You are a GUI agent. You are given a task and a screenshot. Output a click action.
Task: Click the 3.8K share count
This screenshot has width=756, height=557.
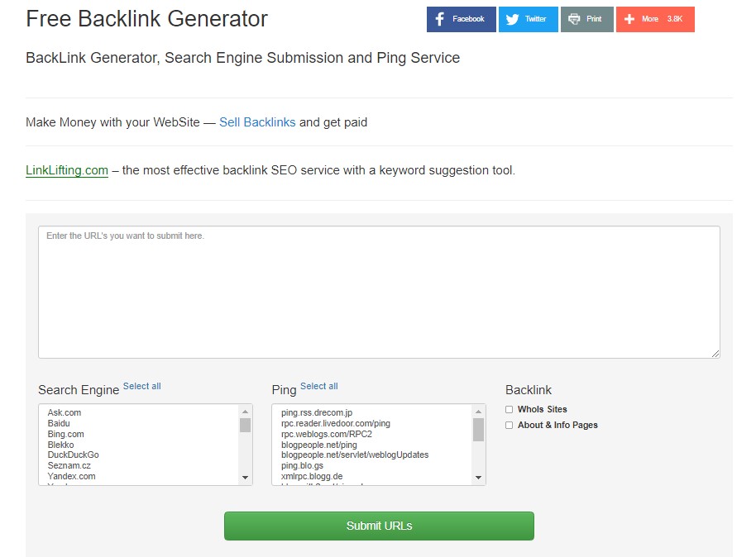(674, 19)
